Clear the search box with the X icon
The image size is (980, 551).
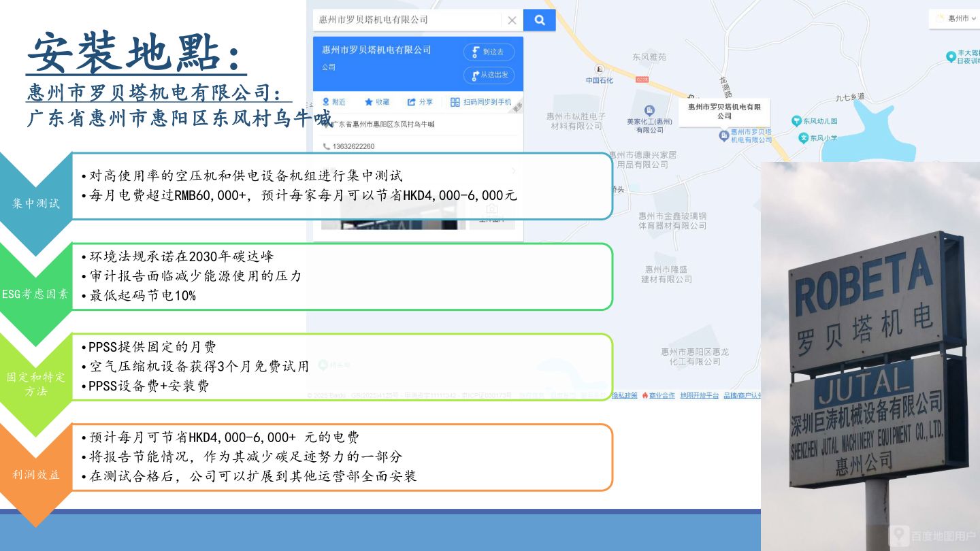[x=512, y=20]
